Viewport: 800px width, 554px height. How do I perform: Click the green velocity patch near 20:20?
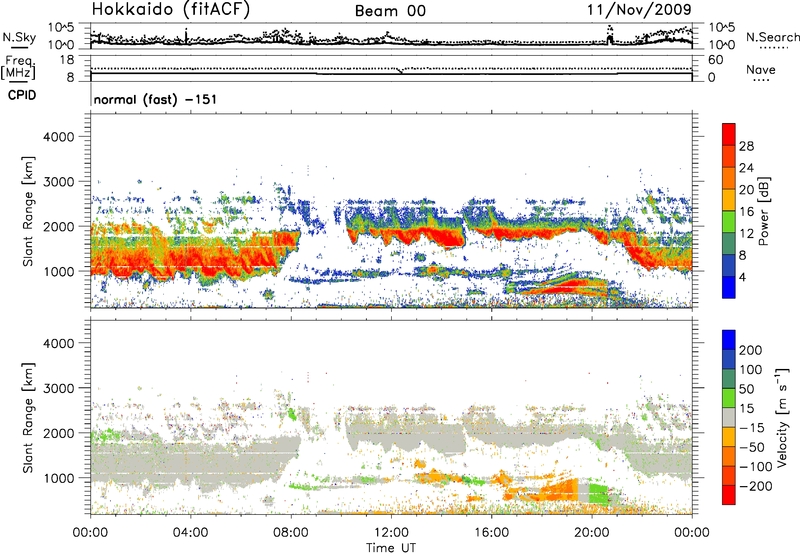tap(598, 494)
